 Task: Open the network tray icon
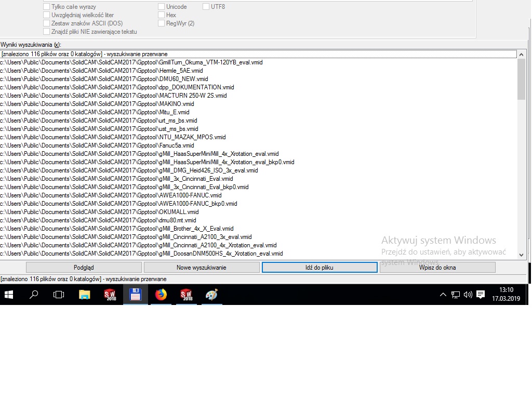[x=455, y=295]
